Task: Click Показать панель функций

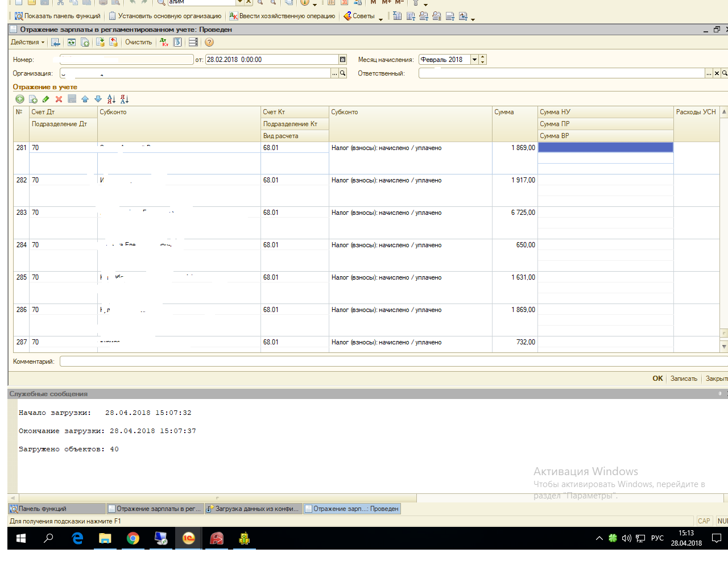Action: point(57,16)
